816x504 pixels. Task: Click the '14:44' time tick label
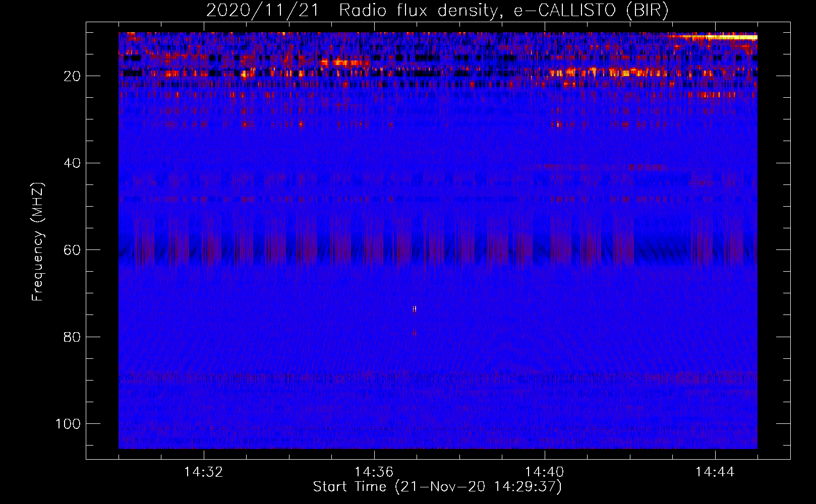[715, 472]
